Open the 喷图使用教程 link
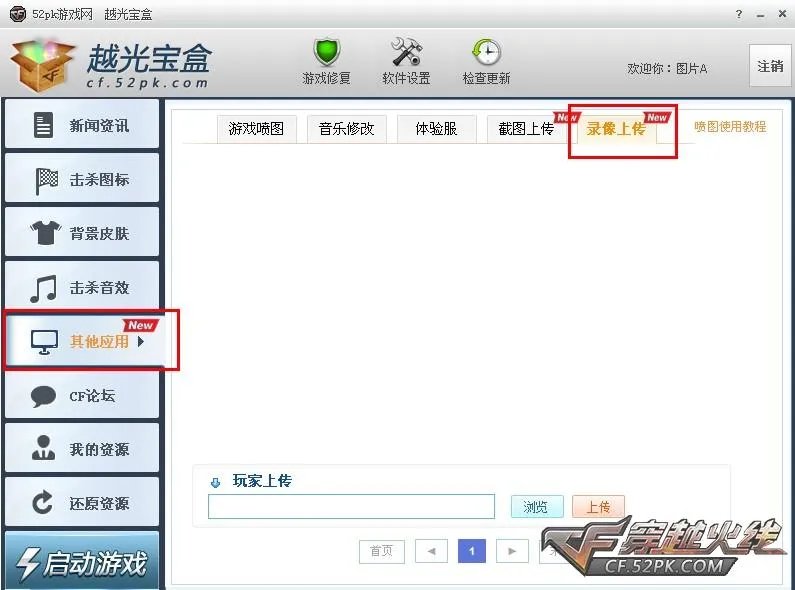Screen dimensions: 795x590 730,127
